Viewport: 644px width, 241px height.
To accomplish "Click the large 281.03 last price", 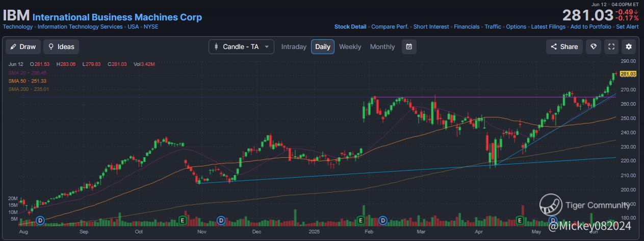I will pos(587,15).
